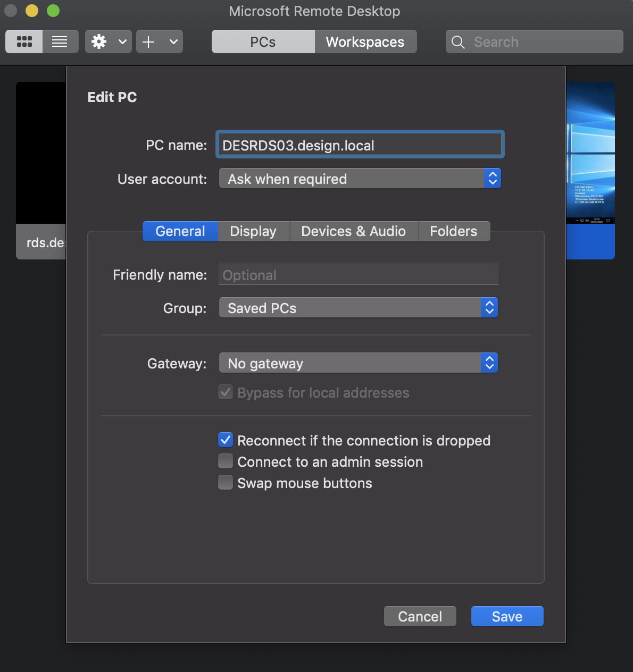Switch to list view icon
This screenshot has height=672, width=633.
click(60, 41)
